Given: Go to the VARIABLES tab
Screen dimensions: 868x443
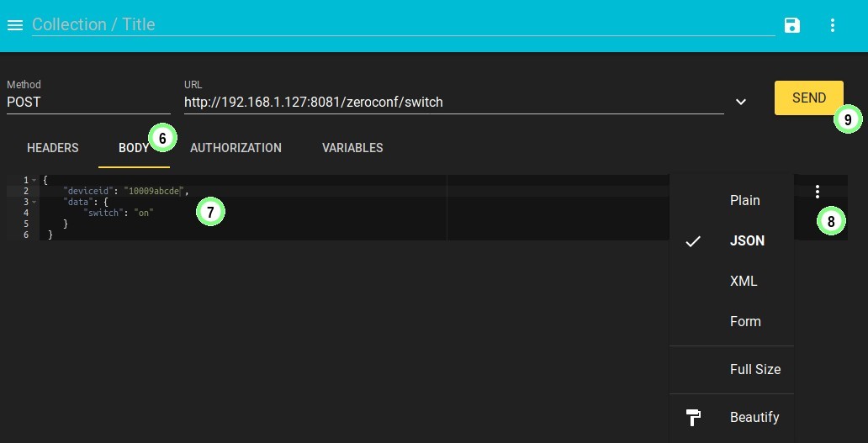Looking at the screenshot, I should (352, 148).
